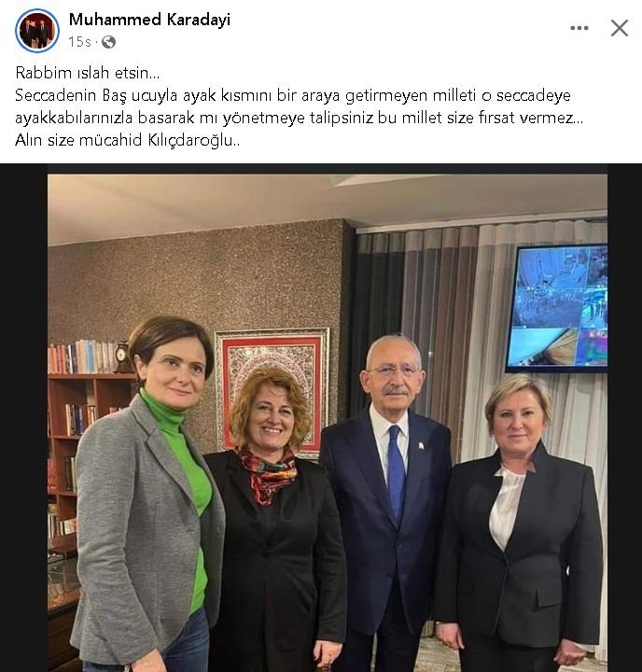
Task: Click the small clock on the bookshelf
Action: [x=123, y=357]
